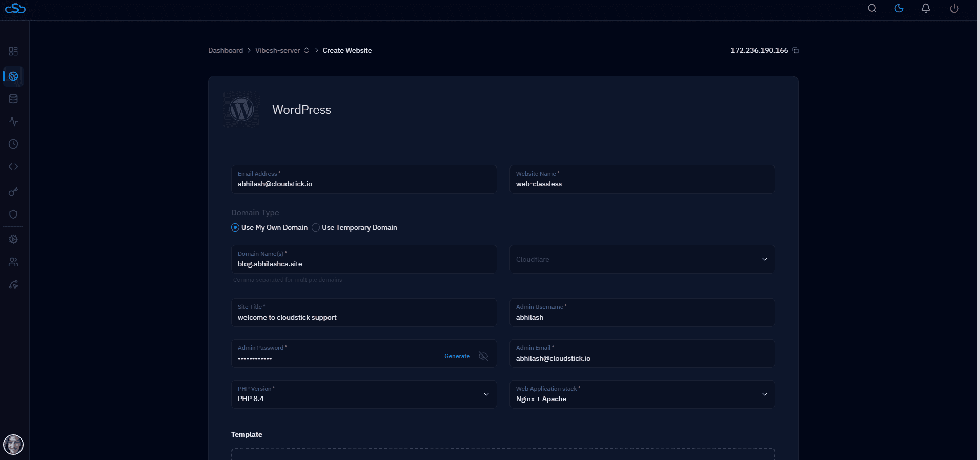Click the Create Website breadcrumb
The height and width of the screenshot is (460, 980).
(x=347, y=50)
